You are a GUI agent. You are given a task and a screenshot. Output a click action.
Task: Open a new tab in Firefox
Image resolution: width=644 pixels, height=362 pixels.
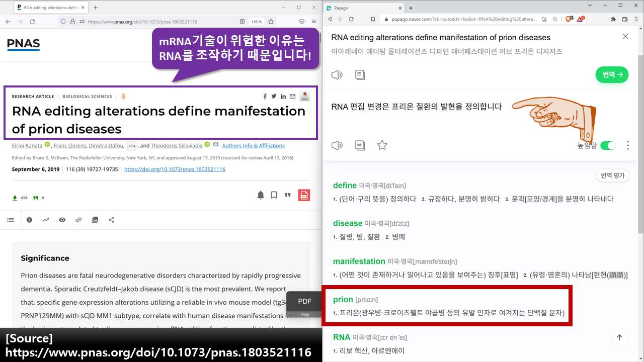coord(96,8)
